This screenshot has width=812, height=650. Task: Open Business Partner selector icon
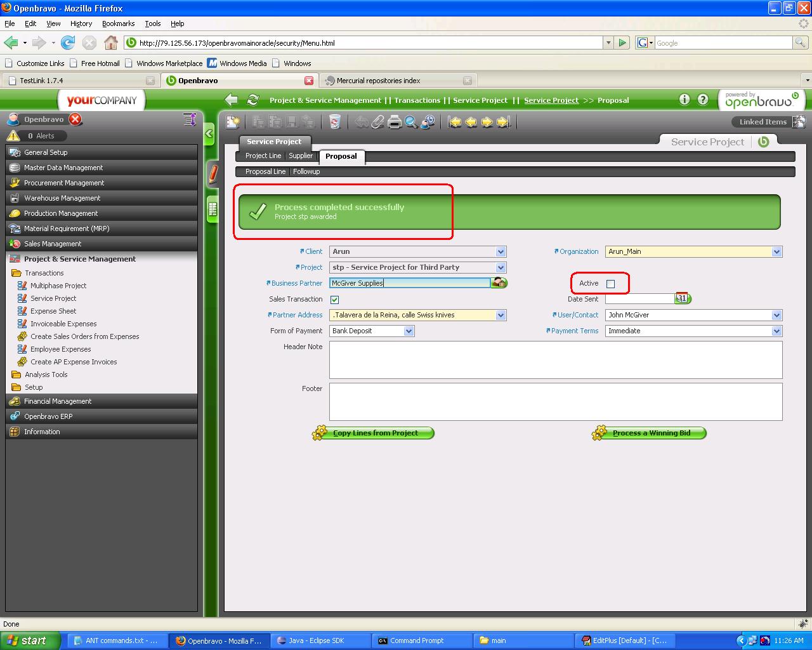click(x=499, y=283)
